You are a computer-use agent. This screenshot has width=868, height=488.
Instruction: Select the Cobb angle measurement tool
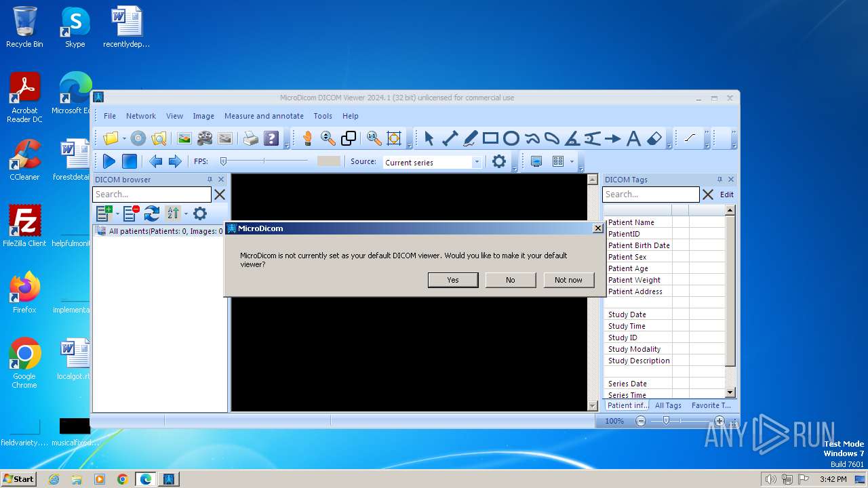point(592,138)
